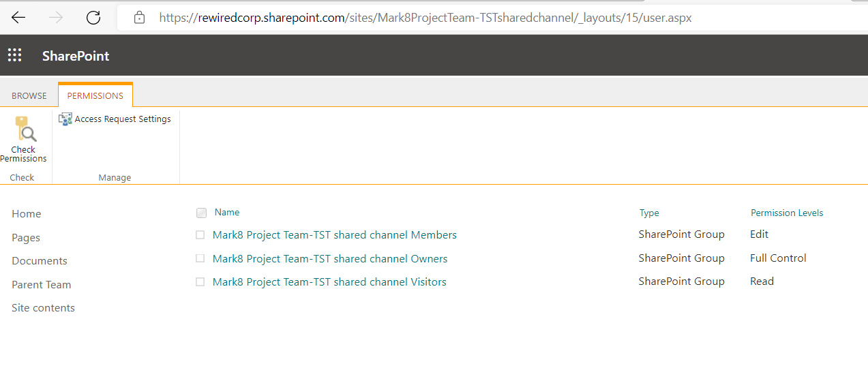Tick the shared channel Visitors row checkbox
The height and width of the screenshot is (366, 868).
[x=200, y=282]
